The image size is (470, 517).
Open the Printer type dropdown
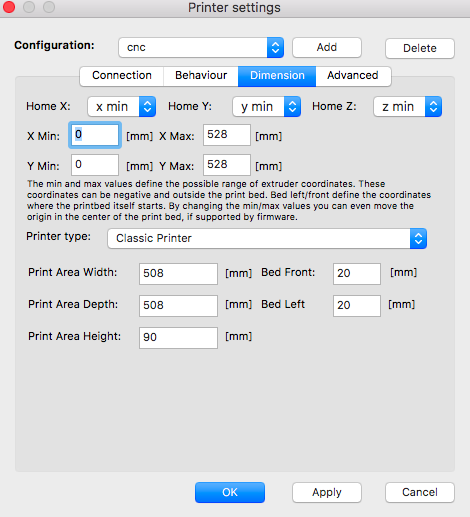coord(267,238)
